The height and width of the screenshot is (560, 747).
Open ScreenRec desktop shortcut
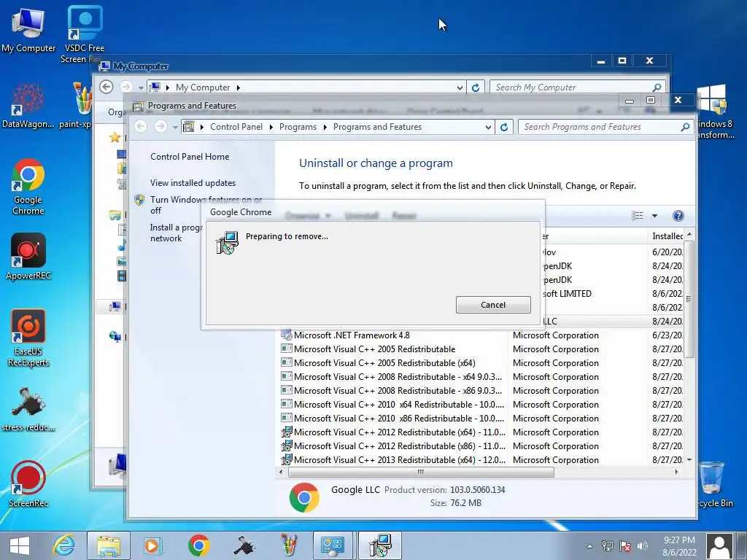tap(28, 484)
